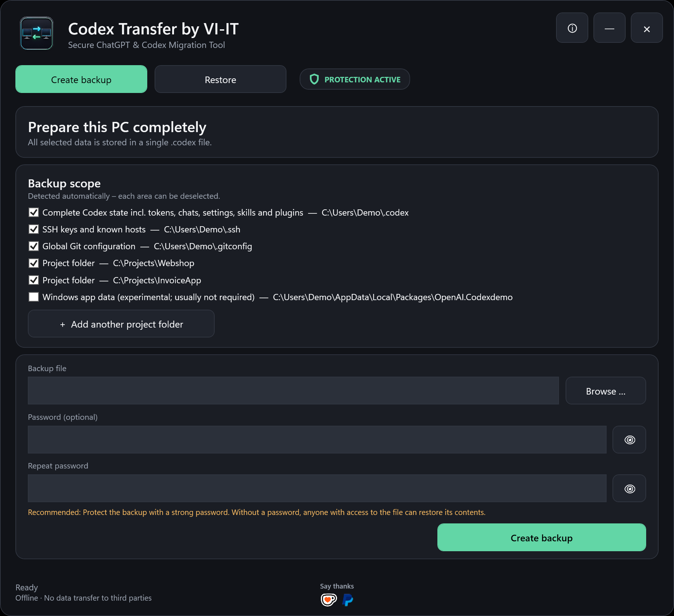Click the Codex Transfer by VI-IT title

point(153,29)
